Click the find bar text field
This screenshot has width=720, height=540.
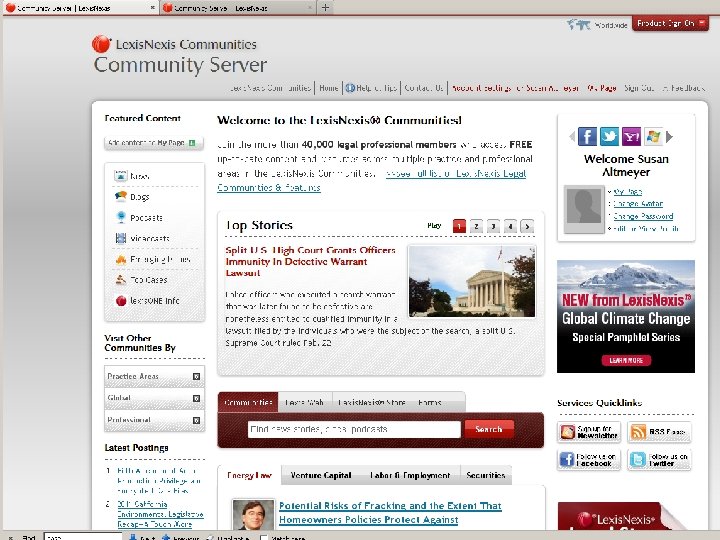tap(83, 537)
